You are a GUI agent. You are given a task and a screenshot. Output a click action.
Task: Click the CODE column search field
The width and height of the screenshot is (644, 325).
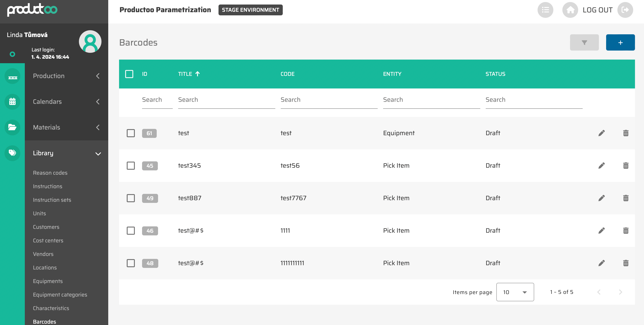(329, 100)
